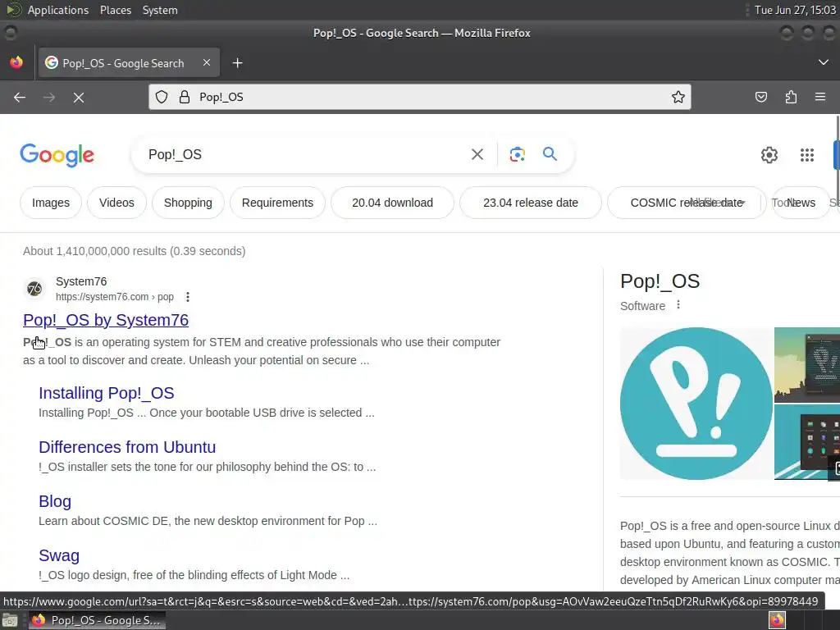View the large Pop!_OS logo image

click(x=696, y=404)
